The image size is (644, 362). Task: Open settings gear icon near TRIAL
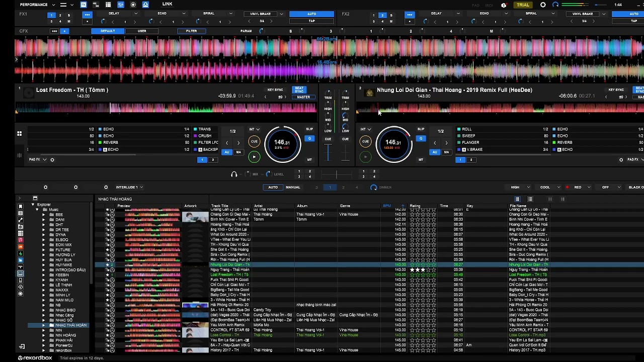[x=543, y=5]
